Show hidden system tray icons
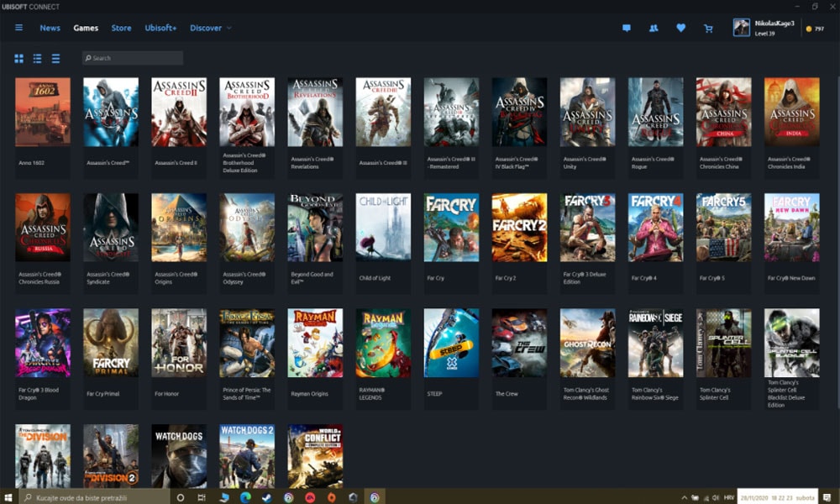This screenshot has height=504, width=840. pyautogui.click(x=684, y=497)
